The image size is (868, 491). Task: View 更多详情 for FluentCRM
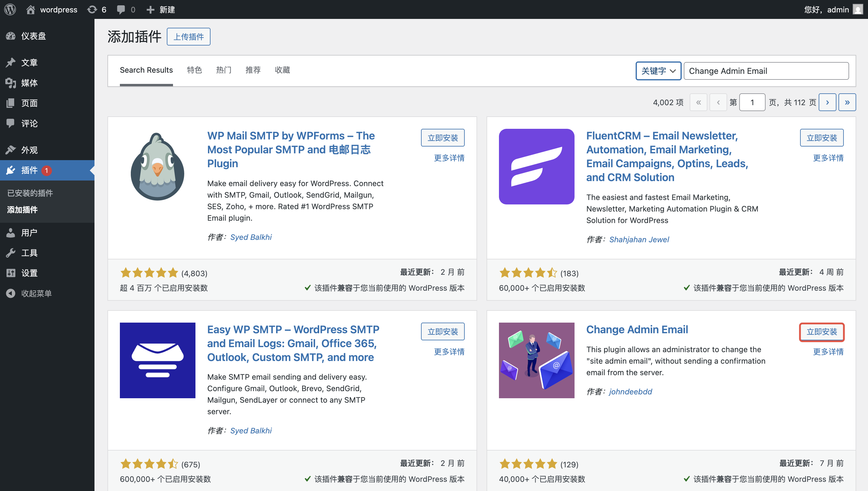tap(828, 158)
